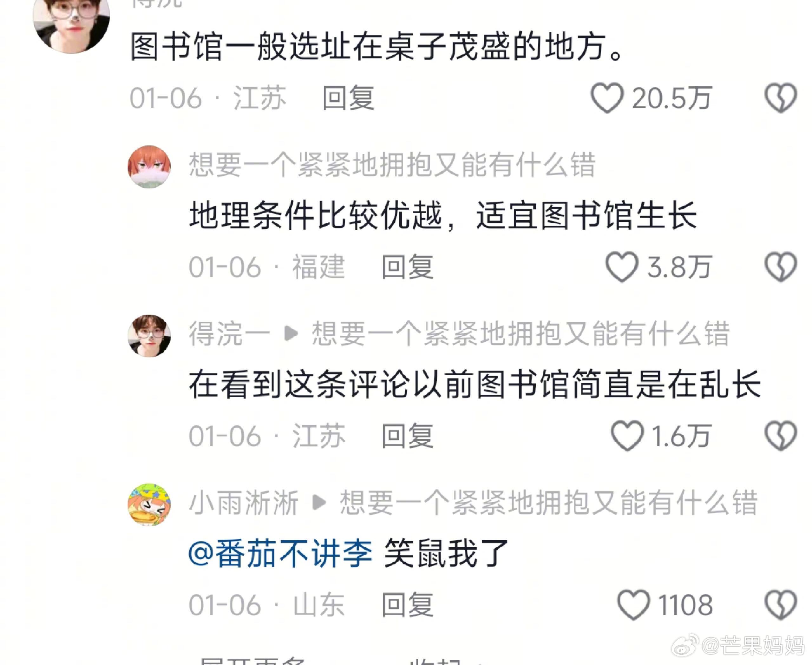Viewport: 812px width, 665px height.
Task: Reply to 得浣一's 乱长 comment
Action: coord(408,436)
